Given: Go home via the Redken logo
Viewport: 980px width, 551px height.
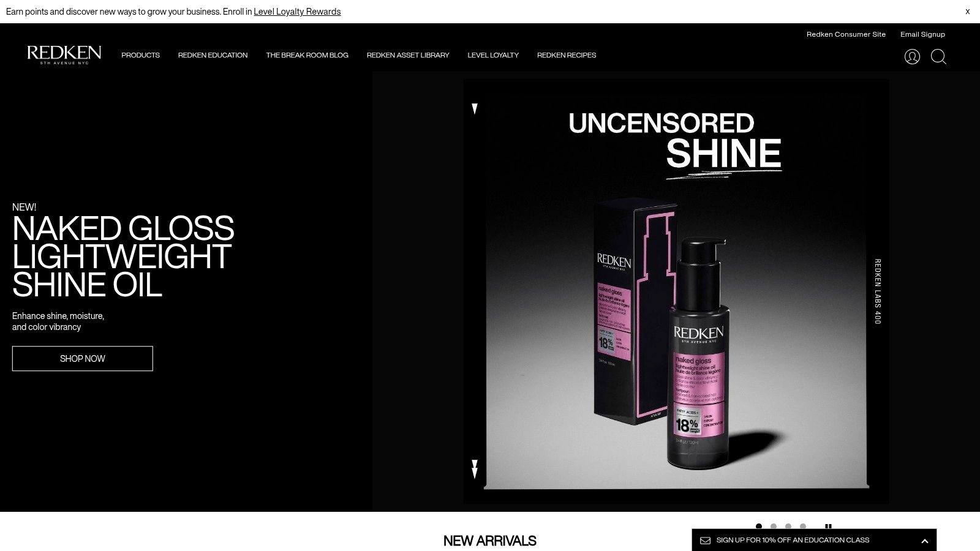Looking at the screenshot, I should (x=64, y=55).
